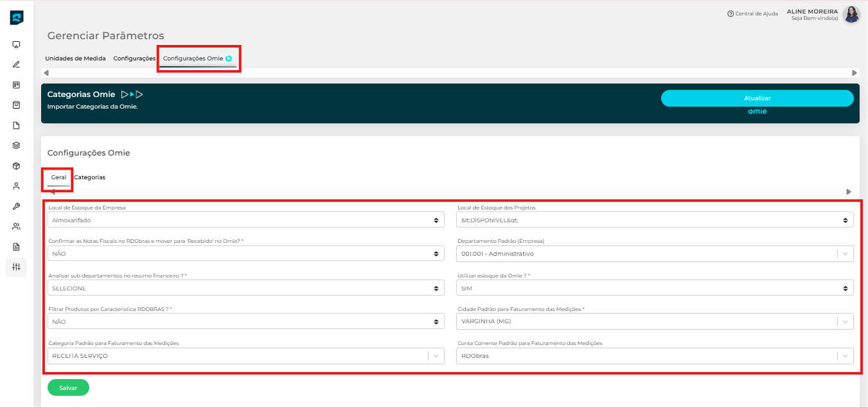Open the 3D box sidebar icon
Screen dimensions: 868x408
click(x=16, y=166)
